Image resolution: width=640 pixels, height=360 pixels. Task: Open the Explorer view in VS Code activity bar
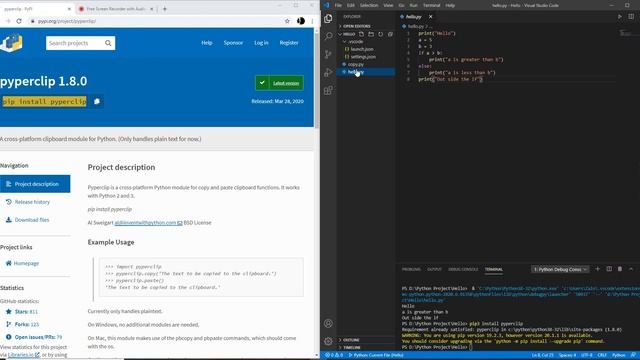click(x=328, y=18)
